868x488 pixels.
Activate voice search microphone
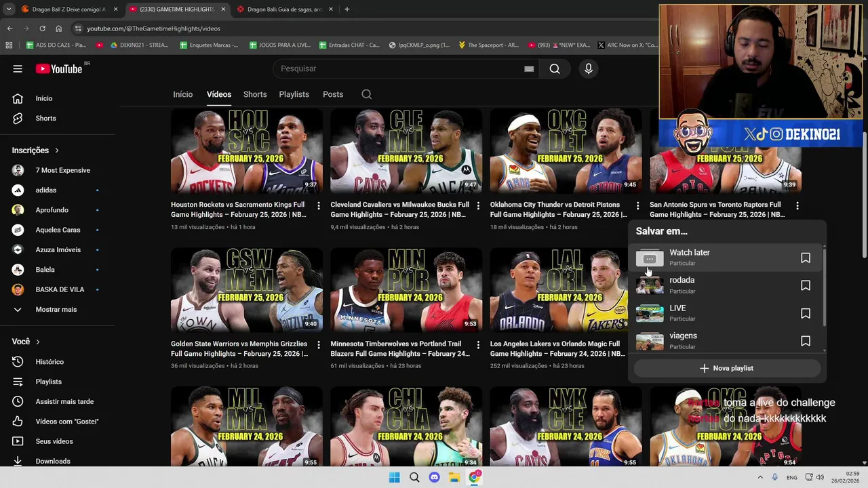[x=589, y=68]
